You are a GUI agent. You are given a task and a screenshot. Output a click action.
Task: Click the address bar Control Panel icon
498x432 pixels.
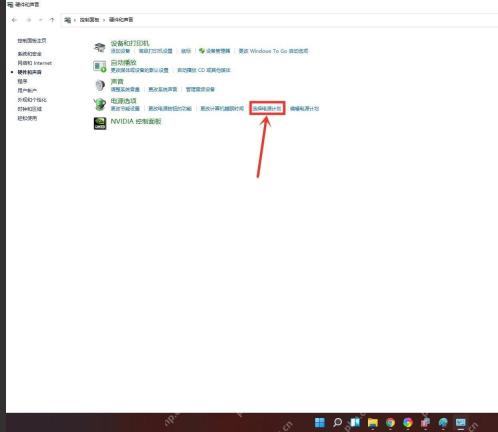tap(68, 20)
